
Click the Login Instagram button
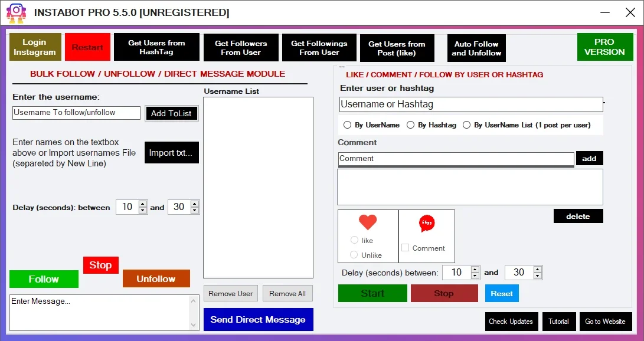35,47
